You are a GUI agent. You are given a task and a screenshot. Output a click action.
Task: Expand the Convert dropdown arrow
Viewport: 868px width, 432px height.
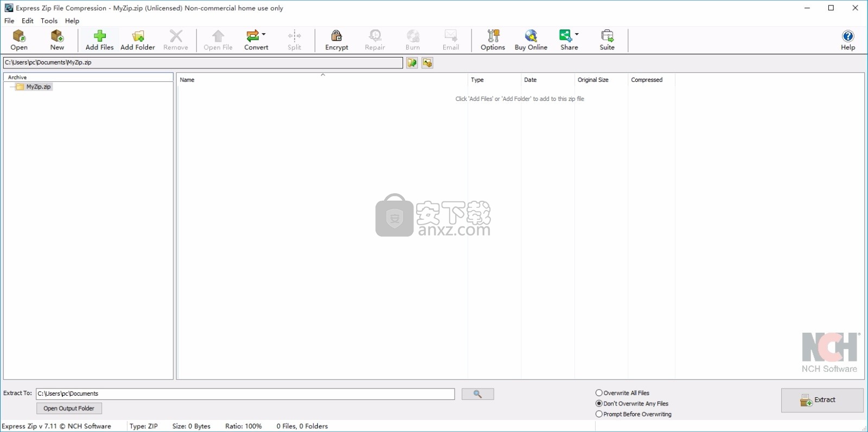click(264, 34)
